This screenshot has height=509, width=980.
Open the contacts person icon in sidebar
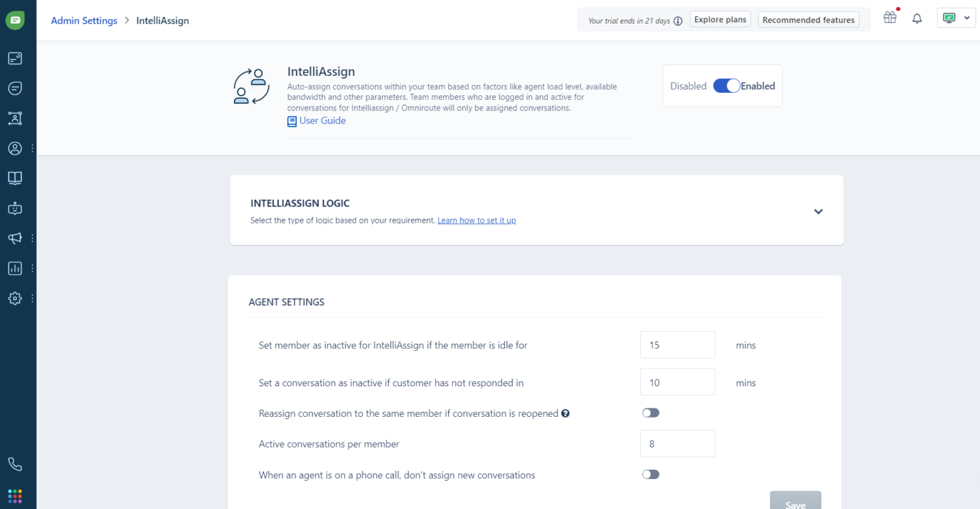(x=15, y=148)
